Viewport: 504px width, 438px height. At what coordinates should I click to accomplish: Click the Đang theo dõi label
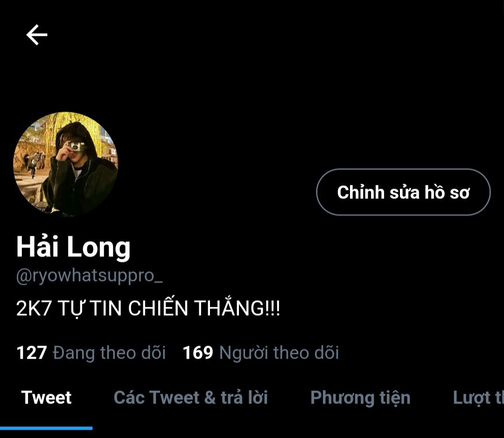pos(109,353)
